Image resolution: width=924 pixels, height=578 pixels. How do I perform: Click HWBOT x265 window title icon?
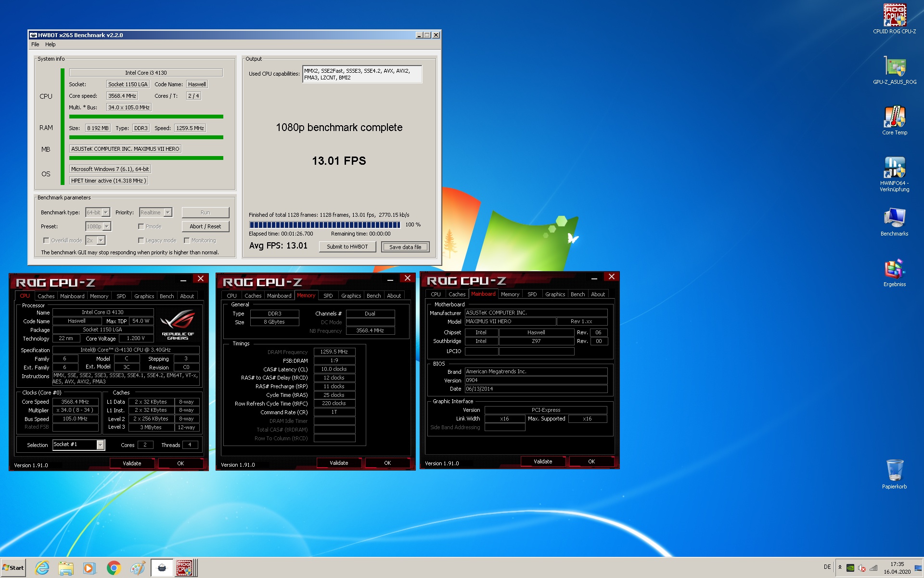click(x=33, y=35)
